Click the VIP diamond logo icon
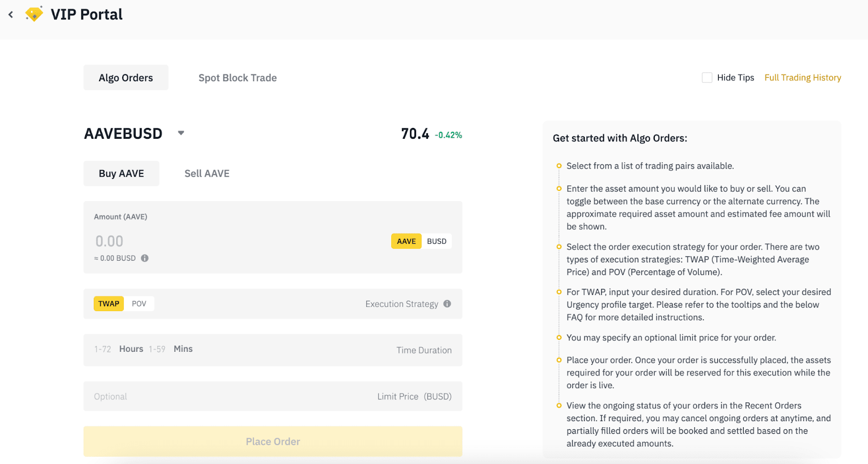868x464 pixels. [x=34, y=14]
